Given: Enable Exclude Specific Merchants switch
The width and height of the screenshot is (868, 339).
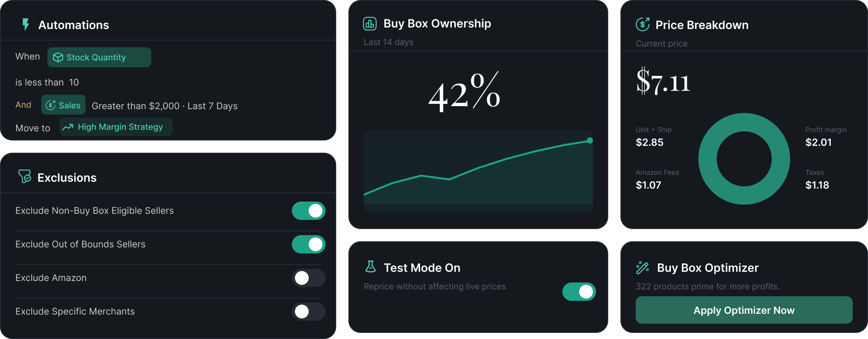Looking at the screenshot, I should click(x=309, y=312).
